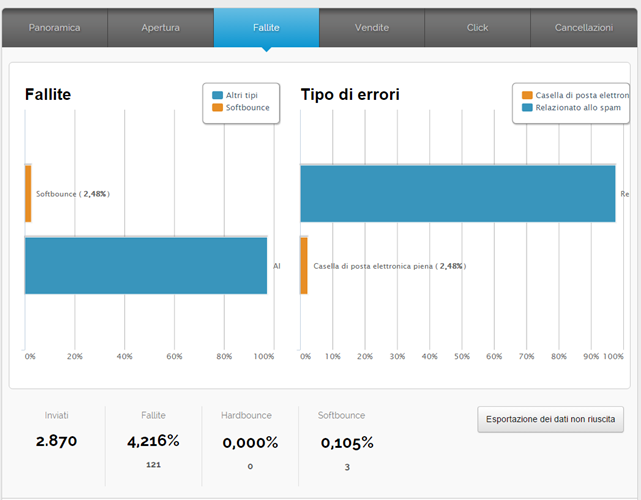
Task: Click the Softbounce ( 2,48% ) bar label
Action: point(73,194)
